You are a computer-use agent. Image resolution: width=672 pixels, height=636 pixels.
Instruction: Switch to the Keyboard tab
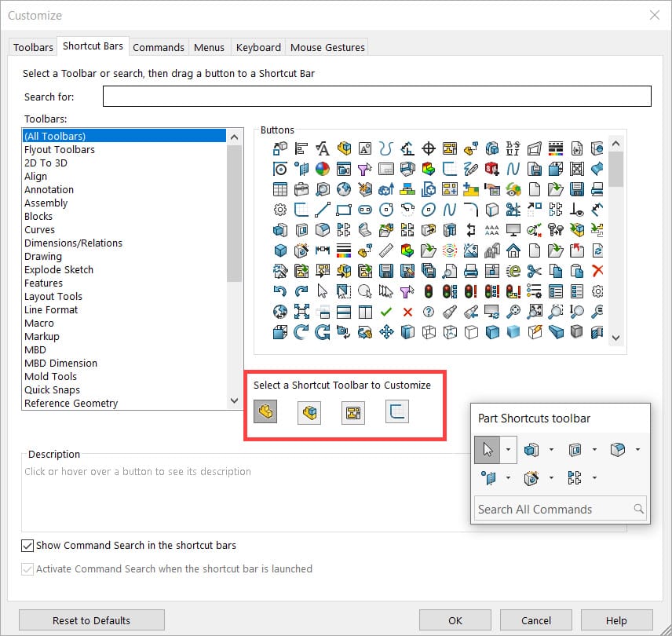click(258, 47)
